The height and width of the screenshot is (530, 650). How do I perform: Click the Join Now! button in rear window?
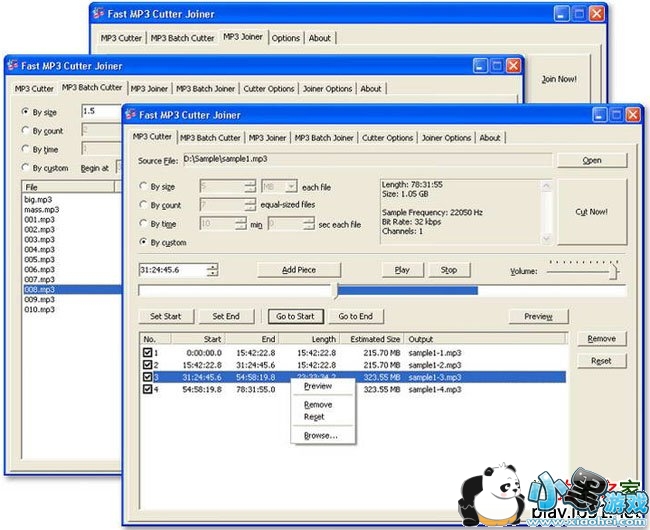(559, 79)
